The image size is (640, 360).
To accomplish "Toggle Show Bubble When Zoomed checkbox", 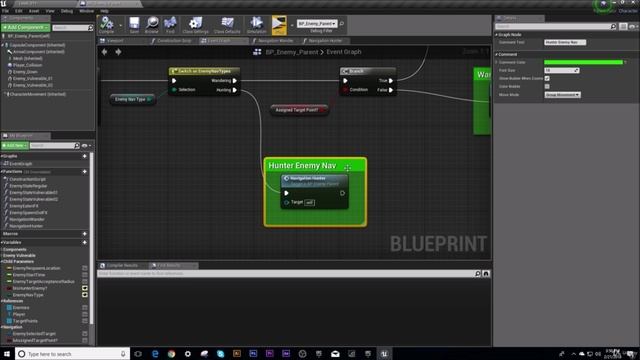I will (x=547, y=78).
